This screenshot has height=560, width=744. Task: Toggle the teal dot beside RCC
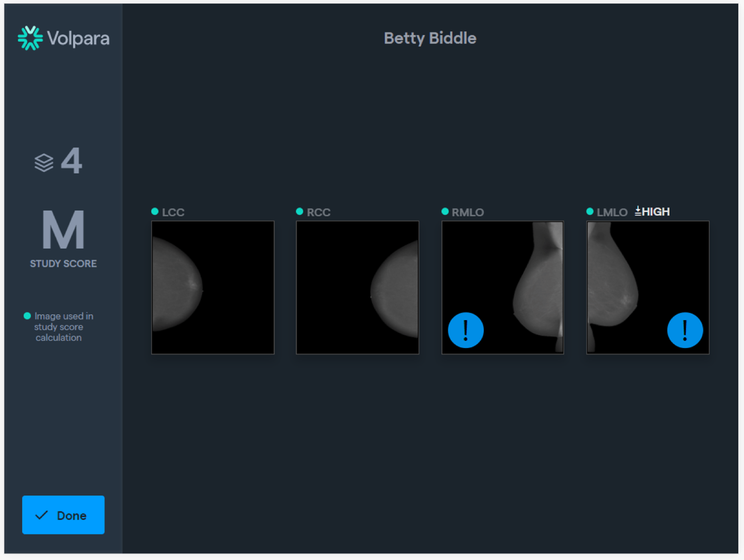[300, 211]
